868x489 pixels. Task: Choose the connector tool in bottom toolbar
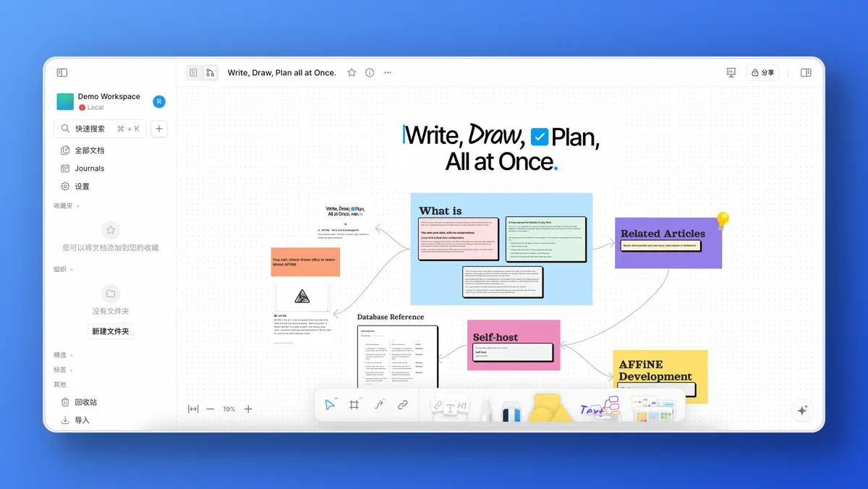pyautogui.click(x=378, y=405)
